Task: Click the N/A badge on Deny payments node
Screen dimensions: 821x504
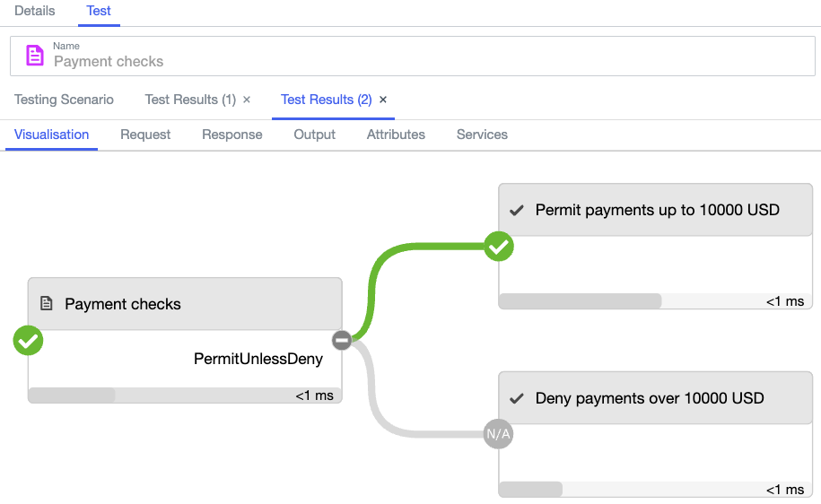Action: [x=498, y=434]
